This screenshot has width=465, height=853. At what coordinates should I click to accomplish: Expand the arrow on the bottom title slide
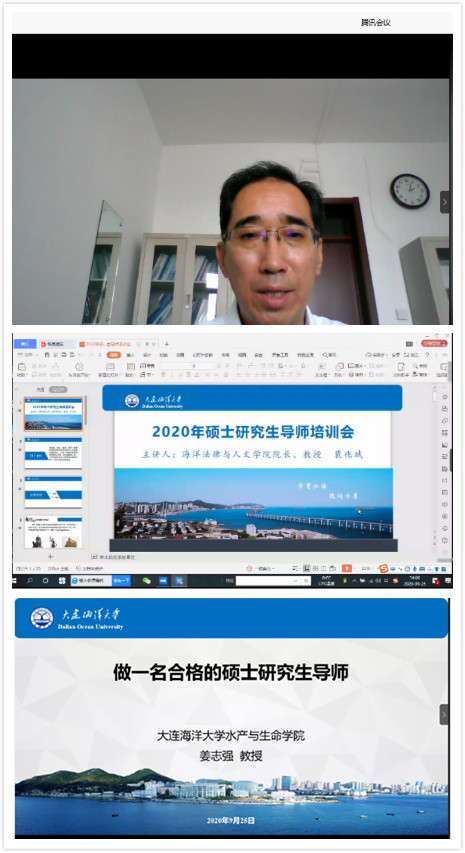pyautogui.click(x=444, y=714)
